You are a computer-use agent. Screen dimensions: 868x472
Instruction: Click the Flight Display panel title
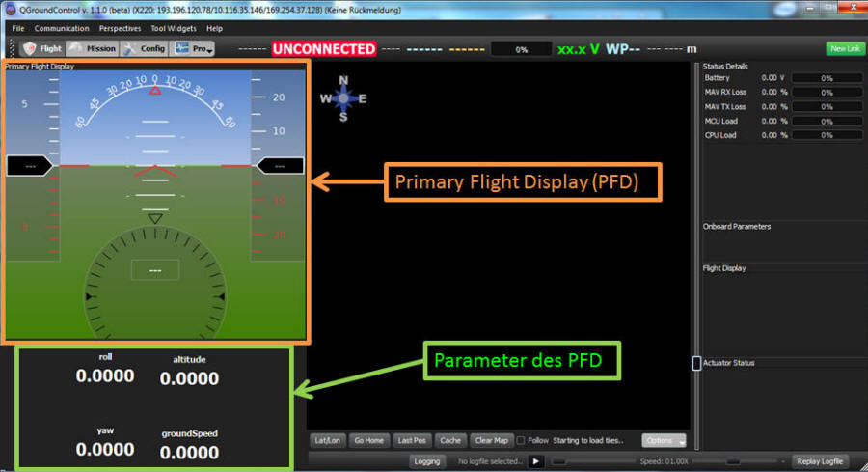coord(724,268)
